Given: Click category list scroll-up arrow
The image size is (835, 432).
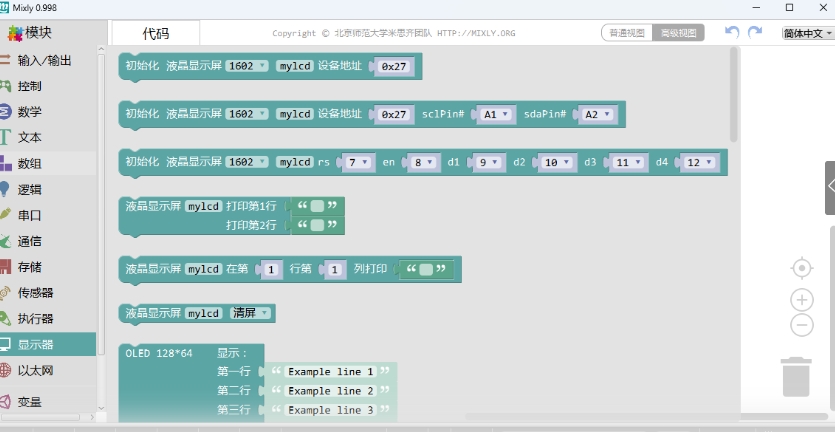Looking at the screenshot, I should [101, 50].
